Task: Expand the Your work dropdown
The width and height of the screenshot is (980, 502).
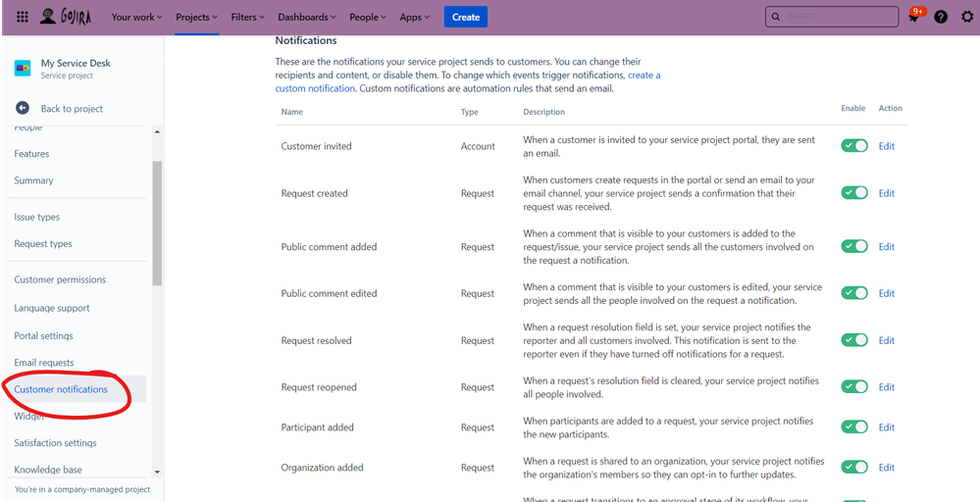Action: point(137,18)
